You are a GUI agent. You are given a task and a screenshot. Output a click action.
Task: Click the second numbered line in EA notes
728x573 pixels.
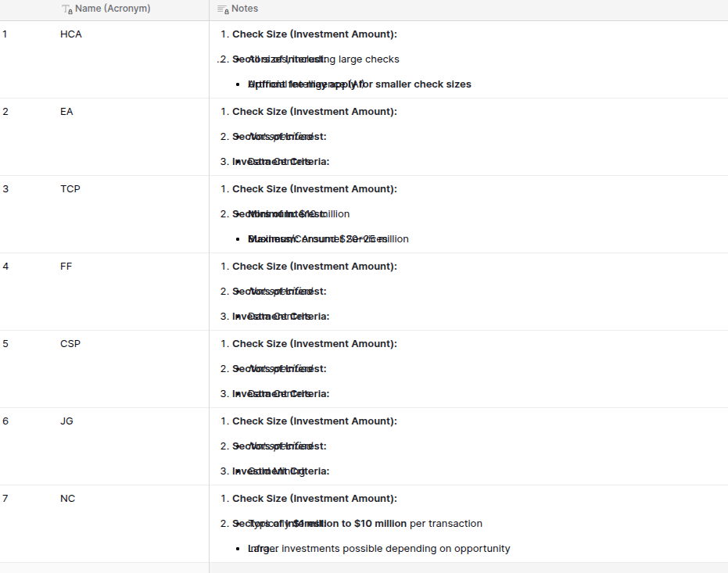279,137
